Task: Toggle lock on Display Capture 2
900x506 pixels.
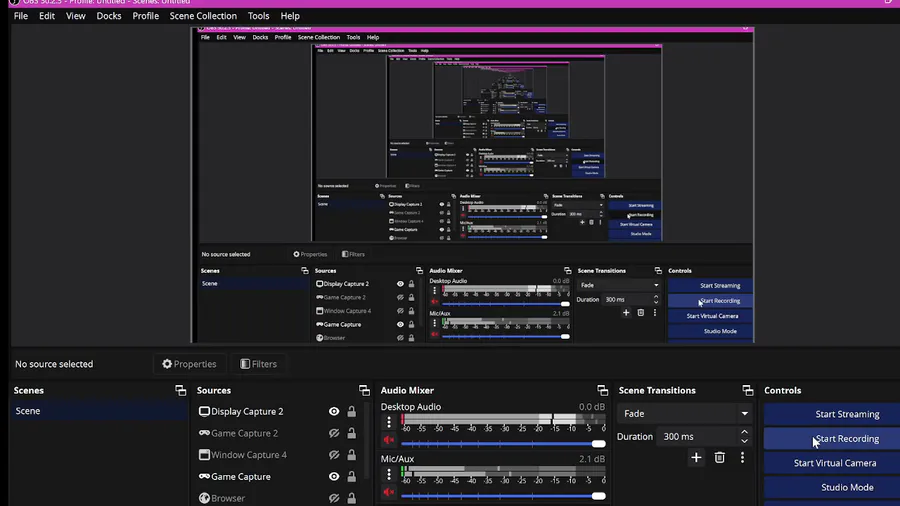Action: 351,411
